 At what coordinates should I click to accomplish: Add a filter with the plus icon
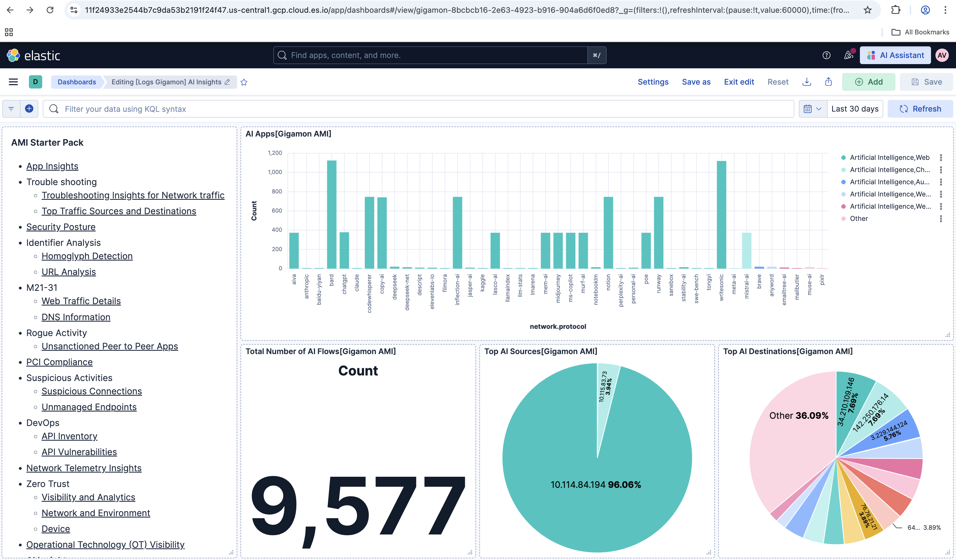pos(29,109)
